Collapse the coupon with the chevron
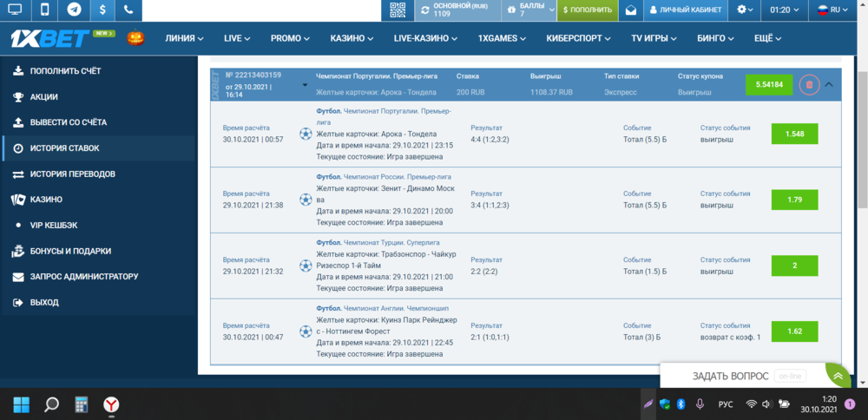The width and height of the screenshot is (868, 420). point(829,85)
